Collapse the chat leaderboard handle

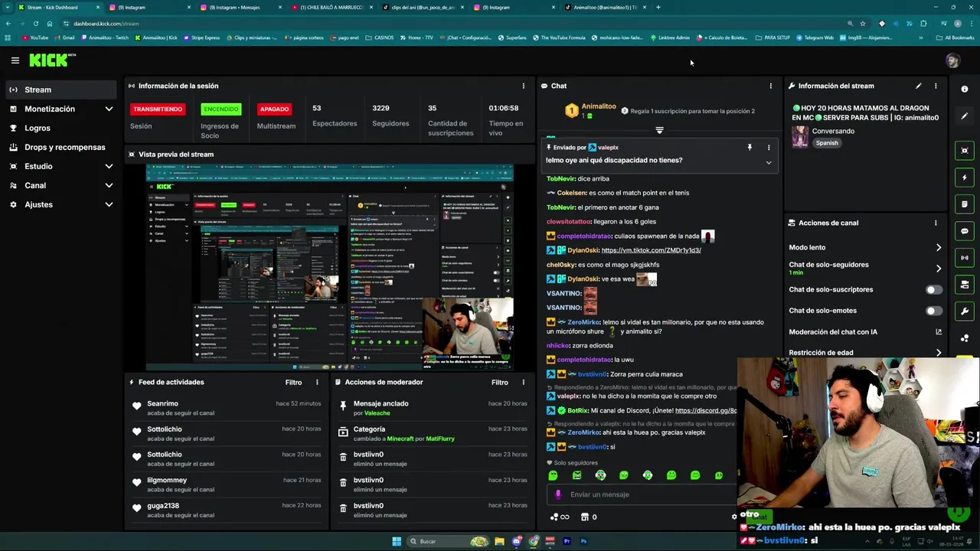pyautogui.click(x=659, y=130)
